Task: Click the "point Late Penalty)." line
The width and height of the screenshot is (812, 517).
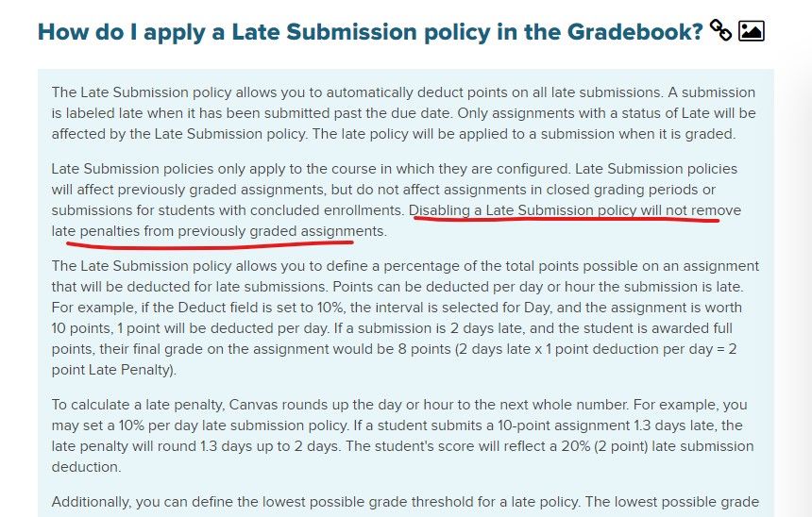Action: [114, 370]
